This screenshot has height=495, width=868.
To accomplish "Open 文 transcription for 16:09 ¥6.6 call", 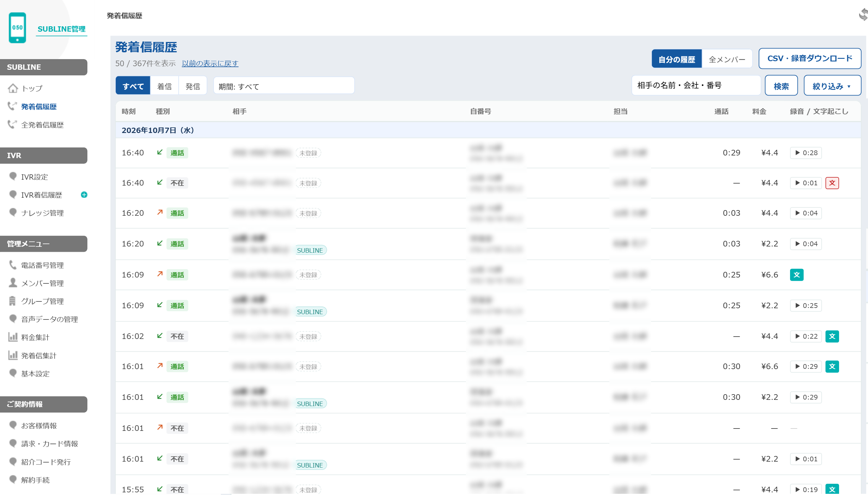I will (797, 275).
